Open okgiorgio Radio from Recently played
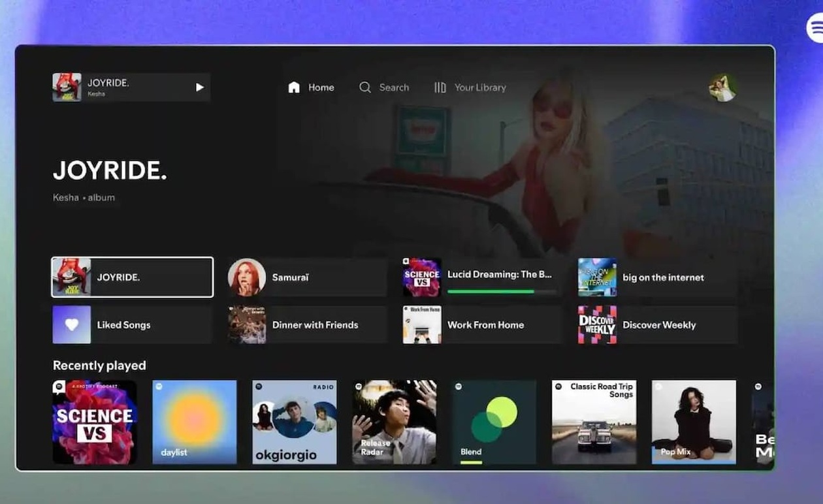This screenshot has height=504, width=823. tap(294, 421)
